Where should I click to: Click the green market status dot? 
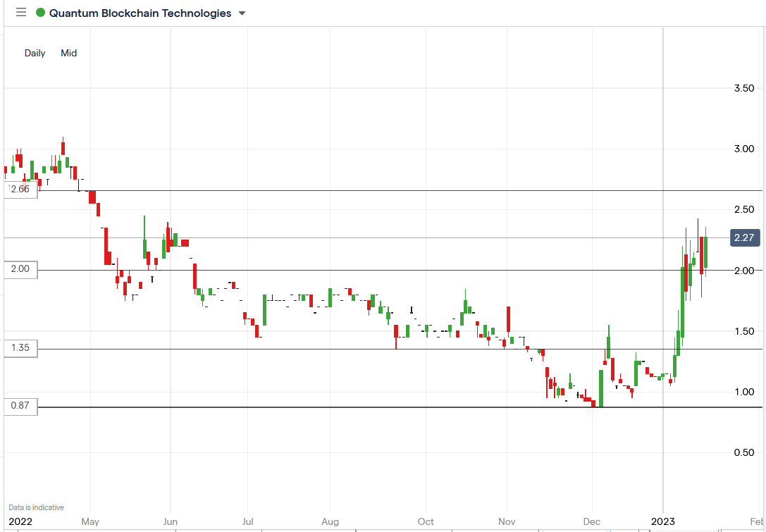pos(41,13)
